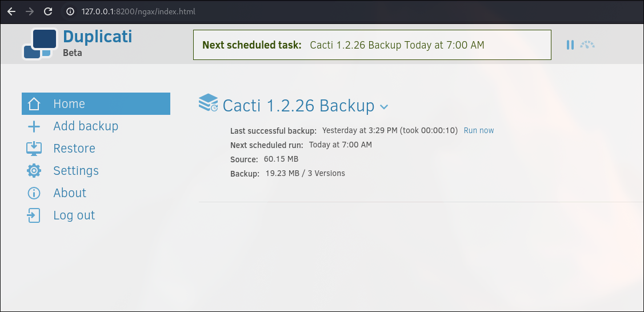Click the Run now link
Viewport: 644px width, 312px height.
(x=479, y=130)
